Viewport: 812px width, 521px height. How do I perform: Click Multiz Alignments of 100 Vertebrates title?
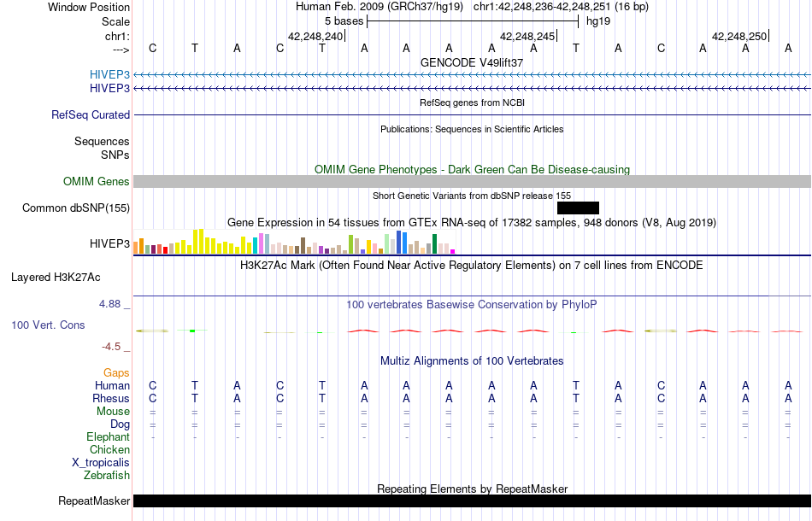point(472,360)
